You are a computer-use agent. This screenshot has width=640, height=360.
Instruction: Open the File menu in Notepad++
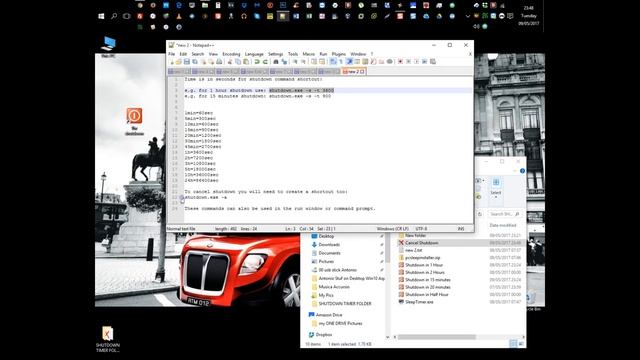[x=172, y=54]
